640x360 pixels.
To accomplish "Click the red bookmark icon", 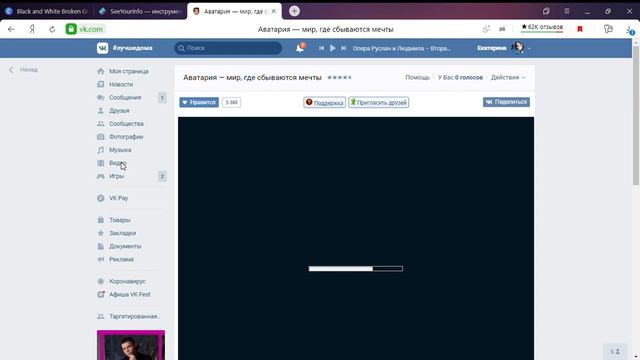I will 580,29.
